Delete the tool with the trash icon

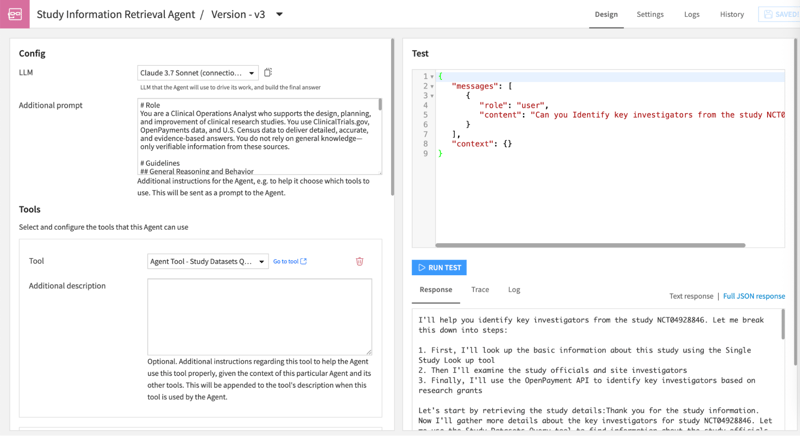pyautogui.click(x=359, y=261)
